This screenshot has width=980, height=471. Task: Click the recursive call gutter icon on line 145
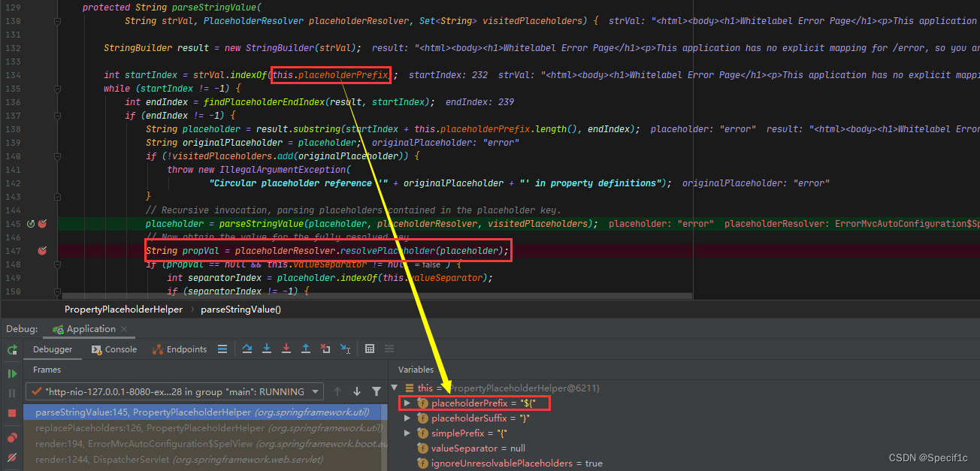click(x=31, y=224)
